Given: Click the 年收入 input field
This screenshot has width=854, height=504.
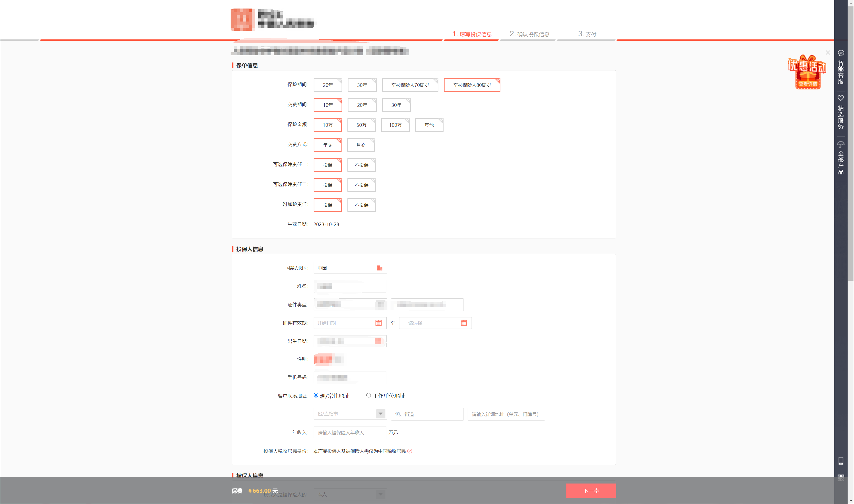Looking at the screenshot, I should coord(350,432).
